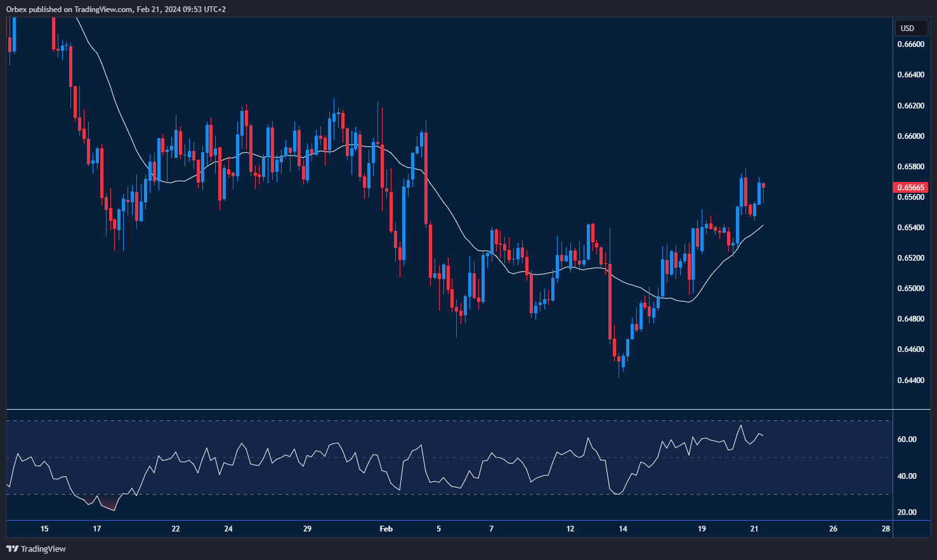Viewport: 937px width, 560px height.
Task: Select the 0.64400 price scale label
Action: pos(910,380)
